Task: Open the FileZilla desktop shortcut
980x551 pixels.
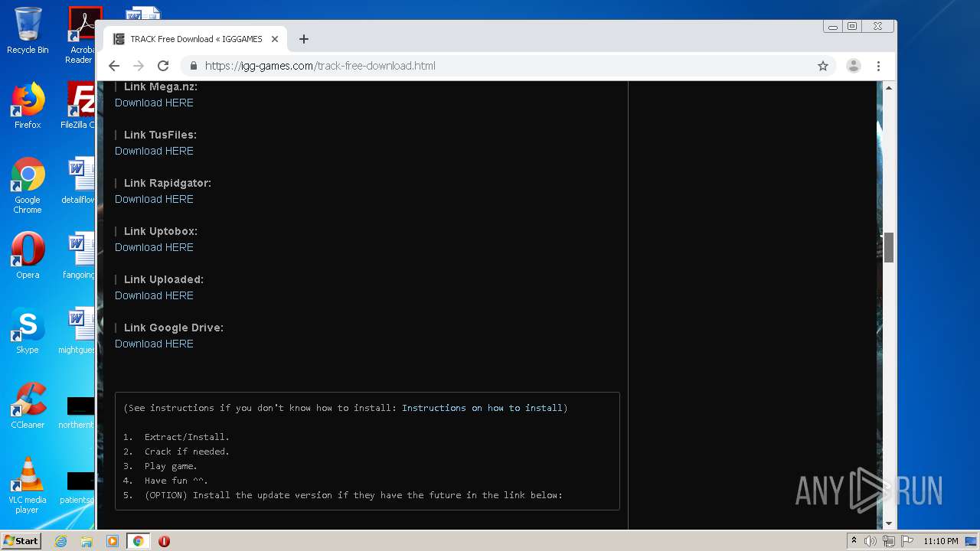Action: [x=80, y=106]
